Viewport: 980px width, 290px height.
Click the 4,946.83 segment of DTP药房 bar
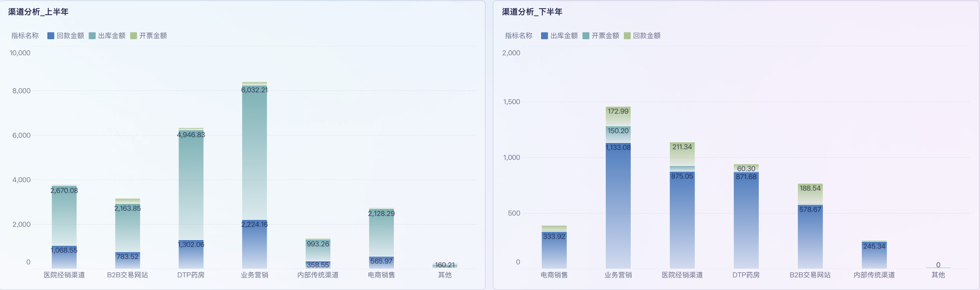[x=191, y=185]
